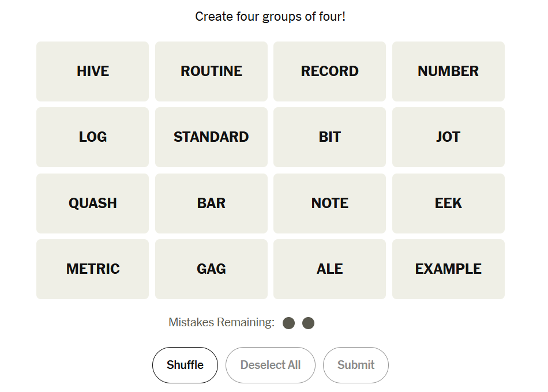Pick the METRIC tile
The width and height of the screenshot is (548, 392).
pyautogui.click(x=92, y=269)
